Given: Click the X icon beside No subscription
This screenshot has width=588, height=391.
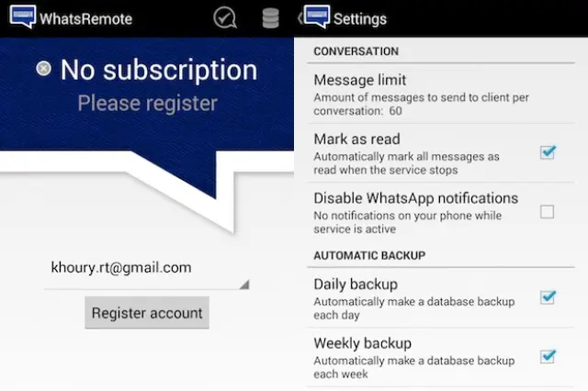Looking at the screenshot, I should pos(43,69).
